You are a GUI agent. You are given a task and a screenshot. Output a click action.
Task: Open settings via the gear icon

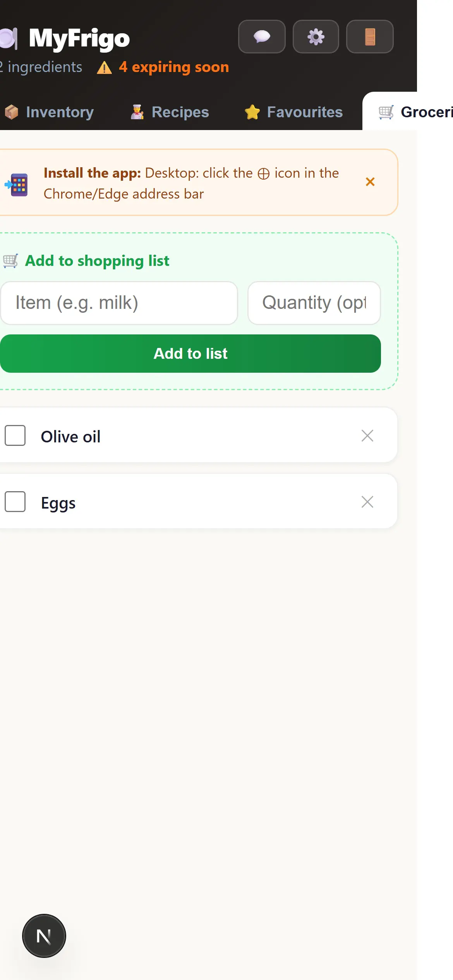tap(316, 37)
